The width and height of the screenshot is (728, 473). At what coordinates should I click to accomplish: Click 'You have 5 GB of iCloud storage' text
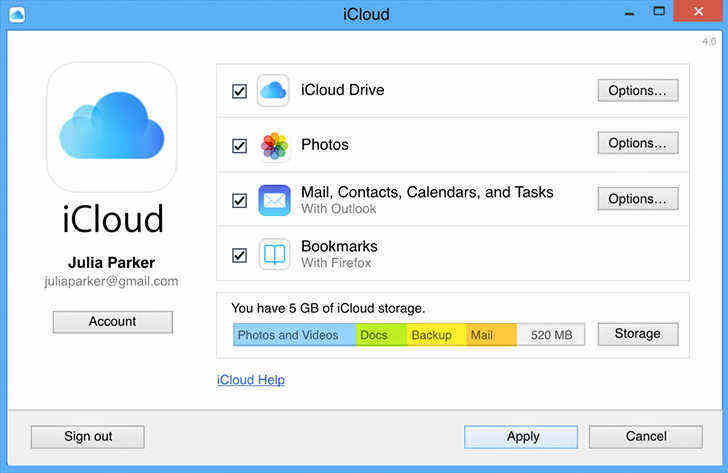tap(328, 308)
